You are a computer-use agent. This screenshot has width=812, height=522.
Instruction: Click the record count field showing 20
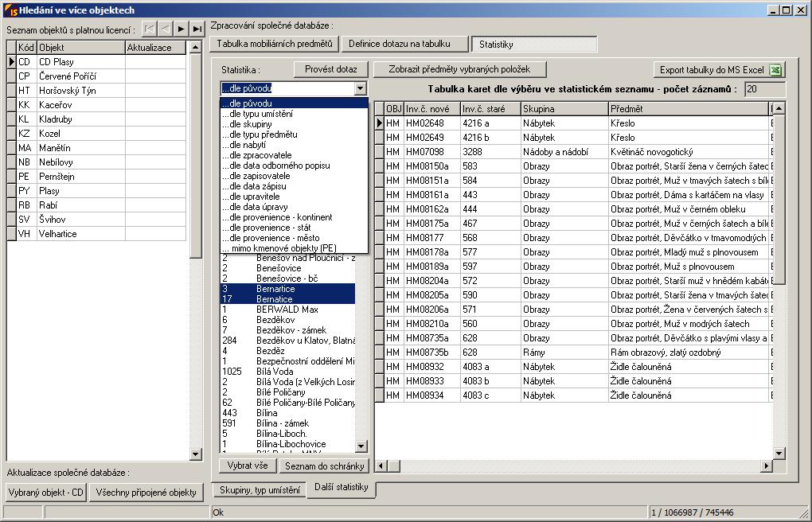(x=765, y=89)
